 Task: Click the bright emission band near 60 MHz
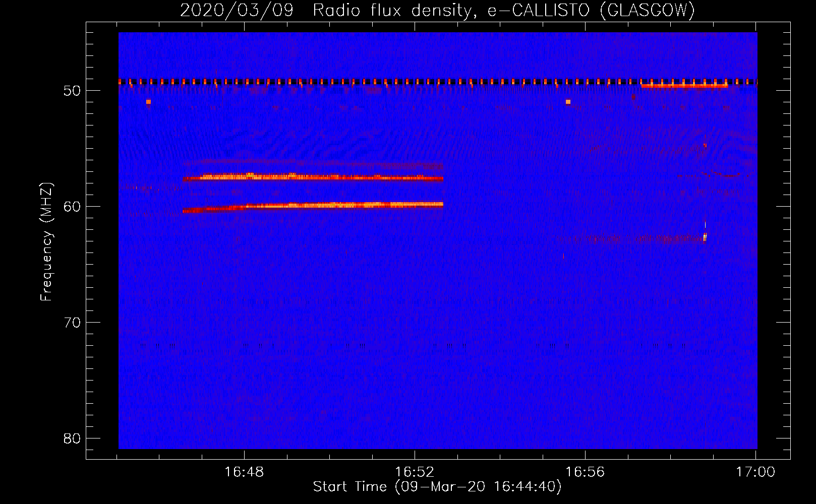click(x=313, y=206)
